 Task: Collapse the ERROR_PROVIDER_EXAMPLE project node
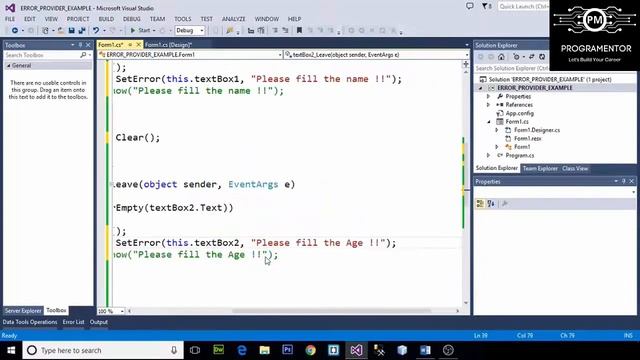point(481,88)
